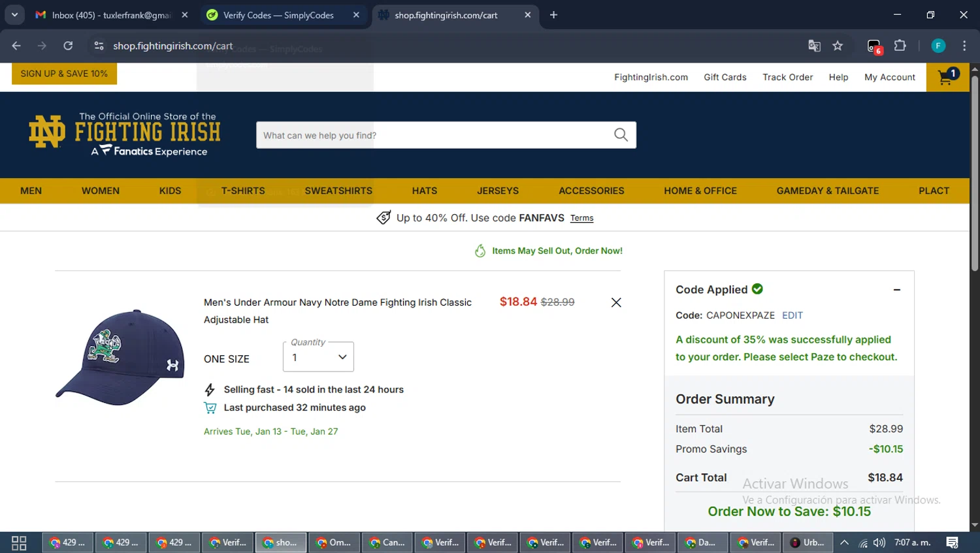Open the WOMEN category menu
Viewport: 980px width, 553px height.
pos(101,191)
